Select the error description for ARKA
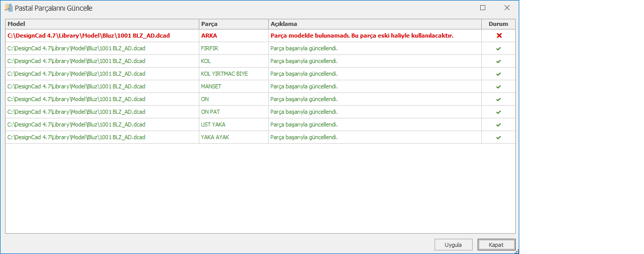This screenshot has height=254, width=644. point(362,36)
